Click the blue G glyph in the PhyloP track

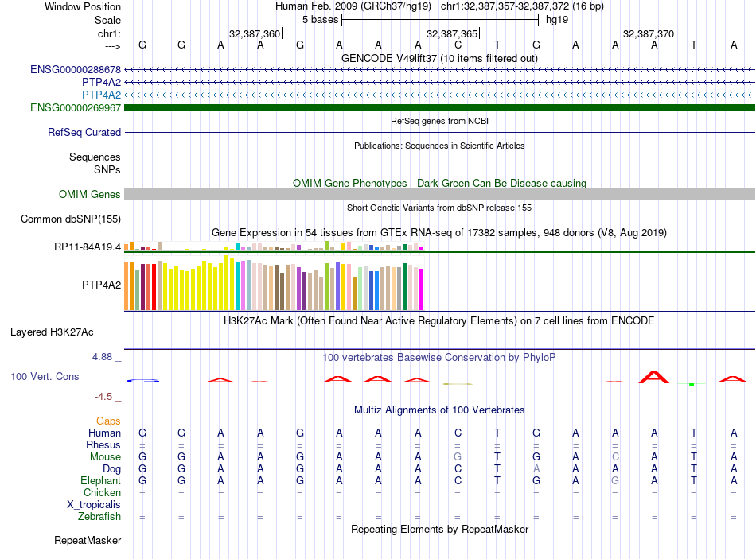[x=142, y=381]
